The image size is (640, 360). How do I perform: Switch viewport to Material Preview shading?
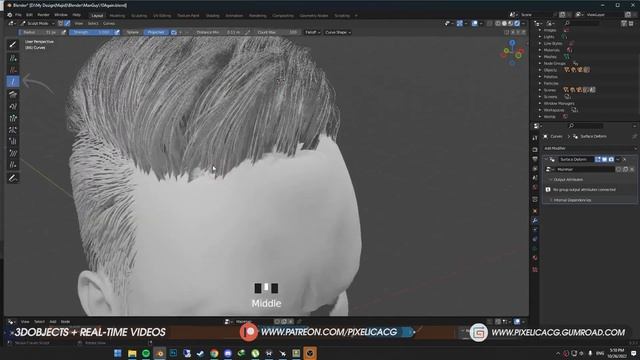pyautogui.click(x=511, y=24)
